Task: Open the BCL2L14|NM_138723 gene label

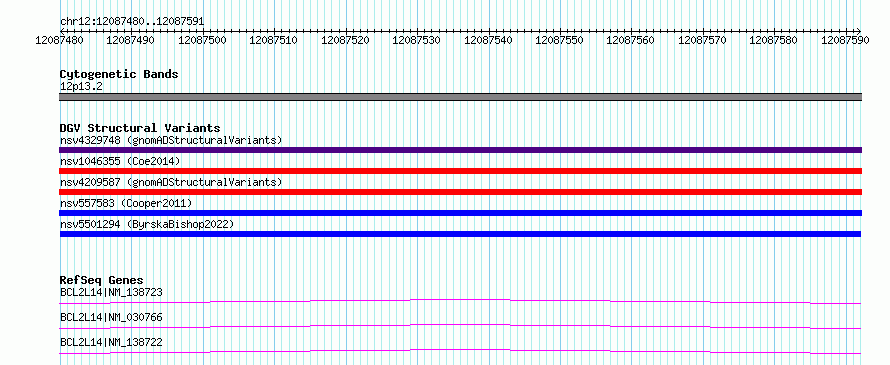Action: (111, 293)
